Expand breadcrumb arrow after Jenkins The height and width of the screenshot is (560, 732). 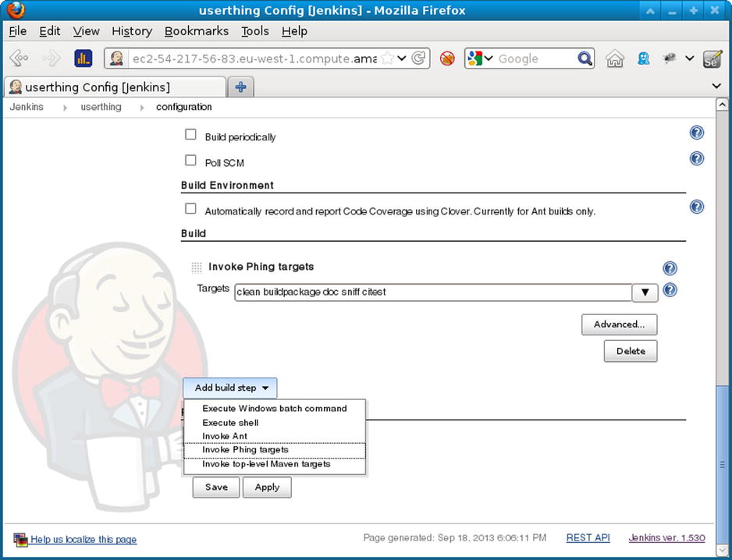tap(65, 108)
